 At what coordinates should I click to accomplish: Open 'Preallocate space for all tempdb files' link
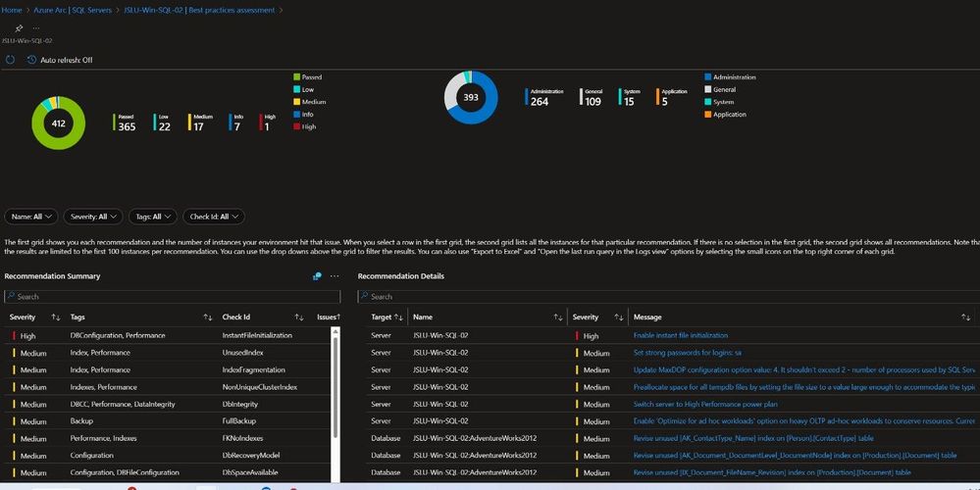point(804,387)
